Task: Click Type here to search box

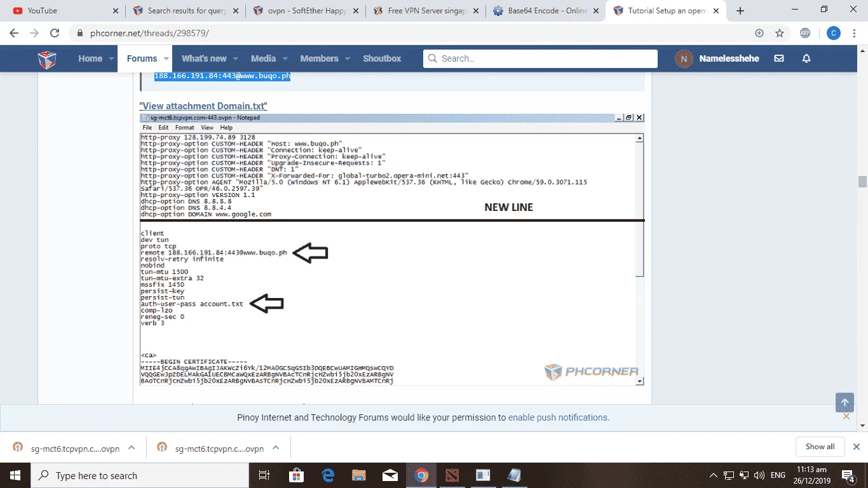Action: (140, 475)
